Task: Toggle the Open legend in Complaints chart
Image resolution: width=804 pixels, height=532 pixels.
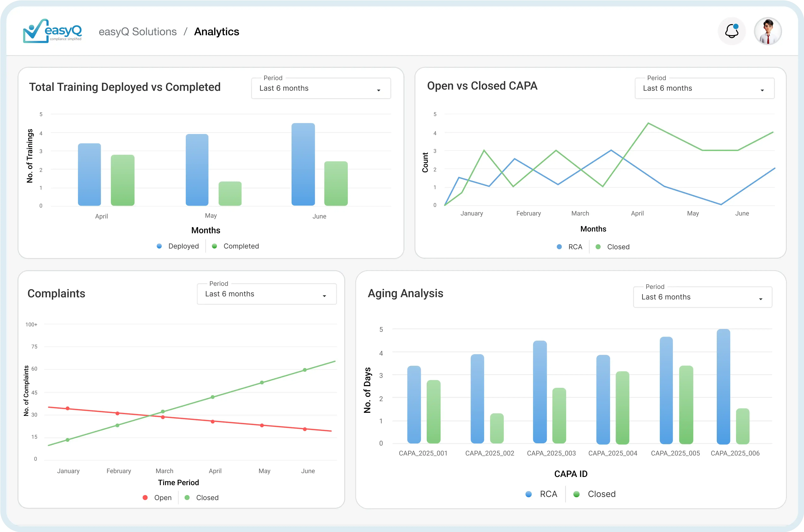Action: [x=157, y=497]
